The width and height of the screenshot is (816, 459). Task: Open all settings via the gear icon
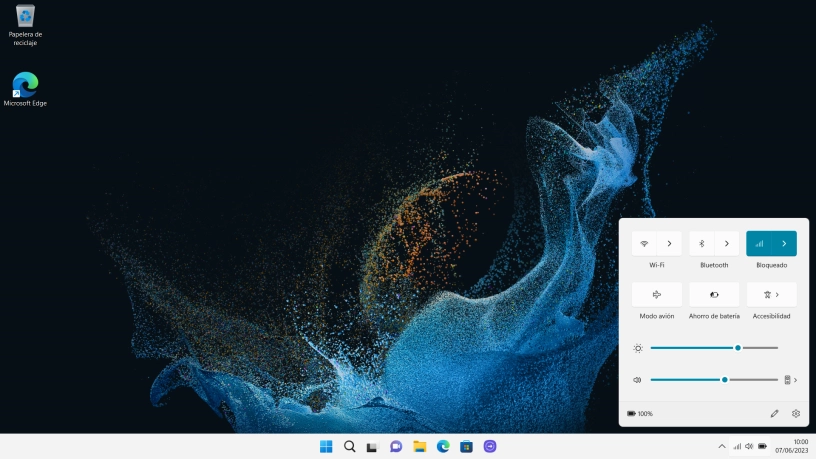pos(796,414)
